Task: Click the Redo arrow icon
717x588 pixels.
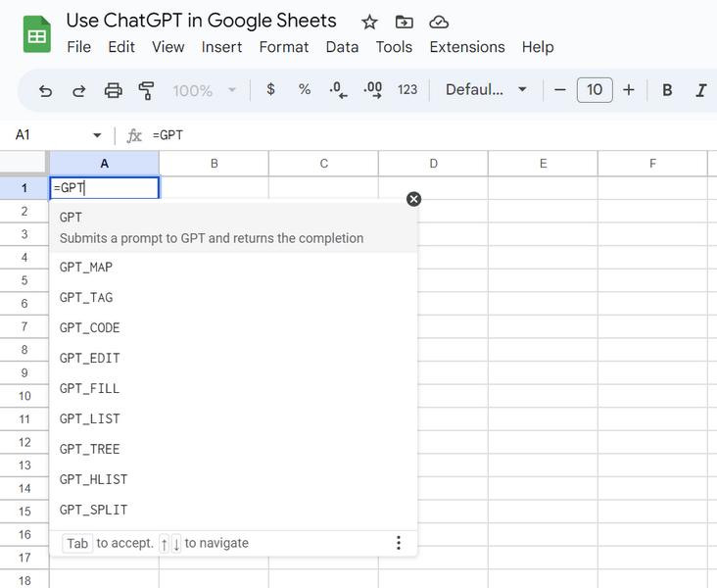Action: [79, 90]
